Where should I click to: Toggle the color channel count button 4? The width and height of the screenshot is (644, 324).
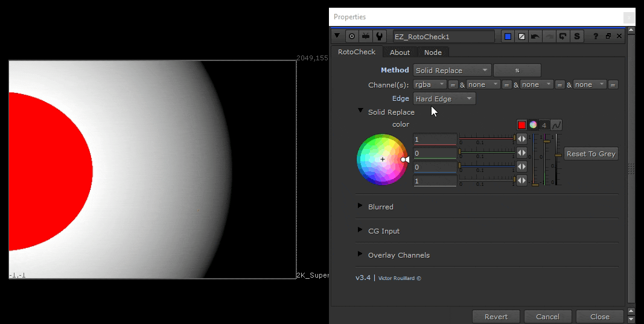pyautogui.click(x=544, y=125)
